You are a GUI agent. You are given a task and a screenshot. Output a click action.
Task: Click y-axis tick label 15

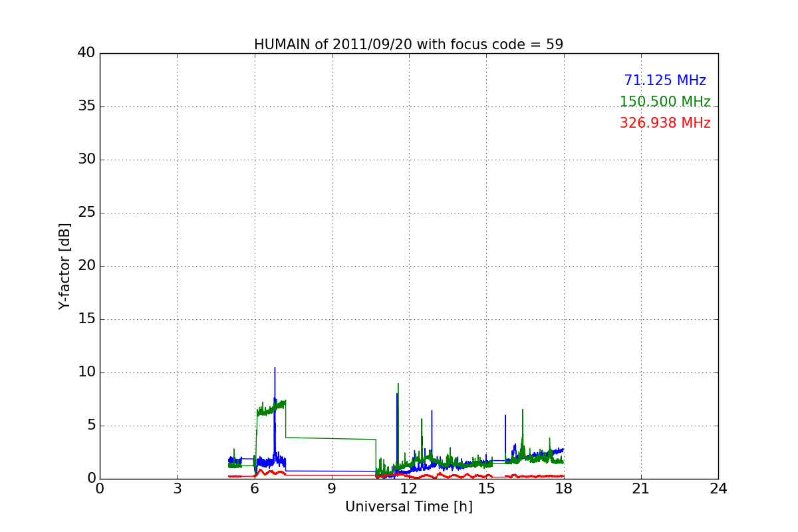click(86, 319)
